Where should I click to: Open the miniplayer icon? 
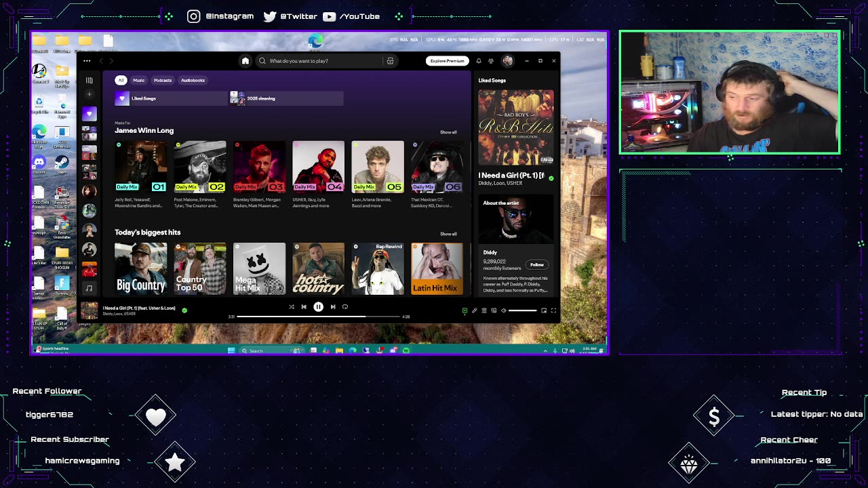click(544, 310)
